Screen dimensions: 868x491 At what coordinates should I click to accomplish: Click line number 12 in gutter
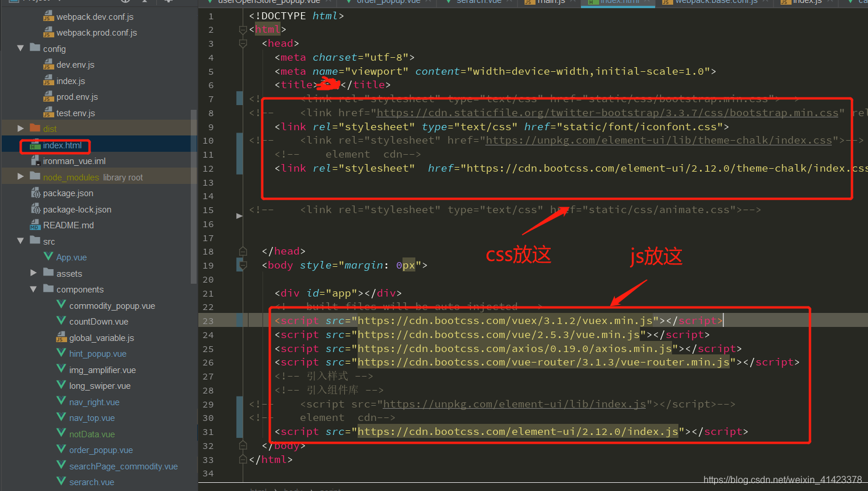208,169
